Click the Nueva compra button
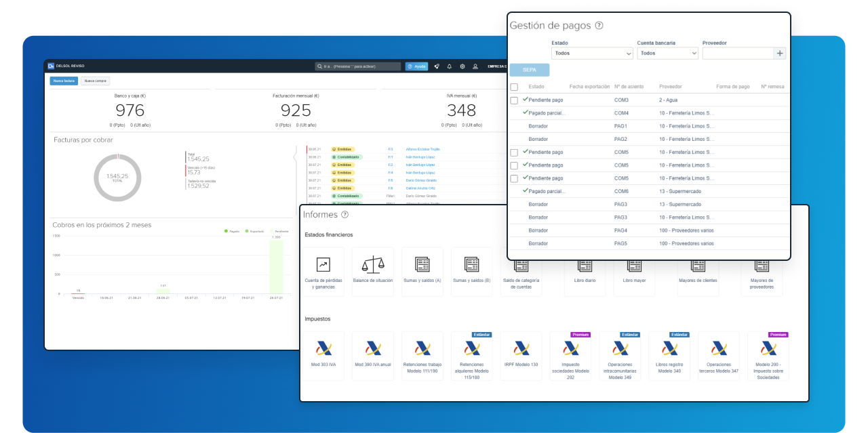Image resolution: width=868 pixels, height=433 pixels. coord(95,81)
